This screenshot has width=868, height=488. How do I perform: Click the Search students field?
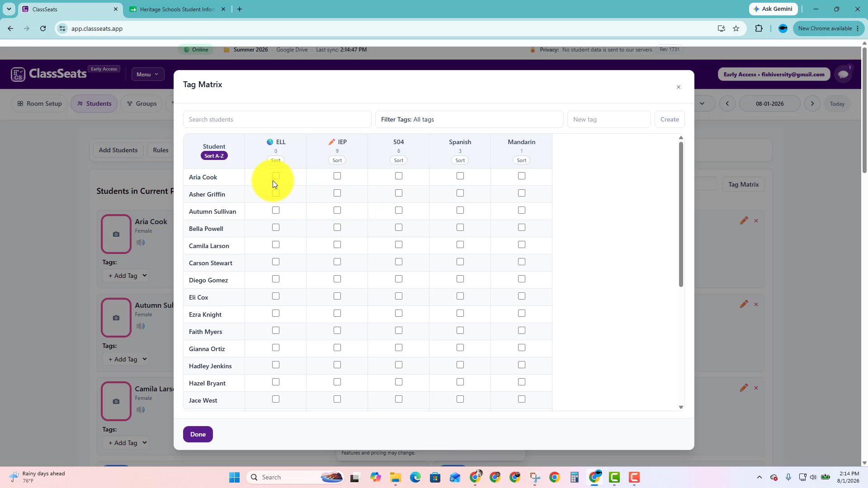pos(277,119)
